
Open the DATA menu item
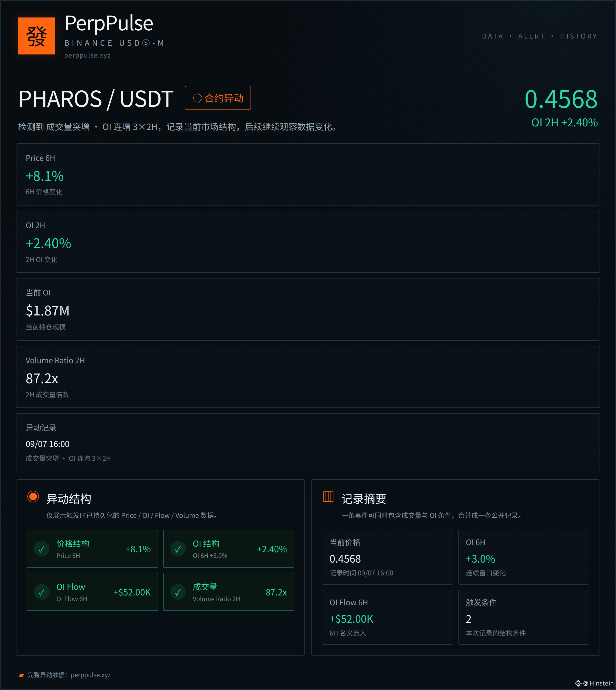[493, 36]
